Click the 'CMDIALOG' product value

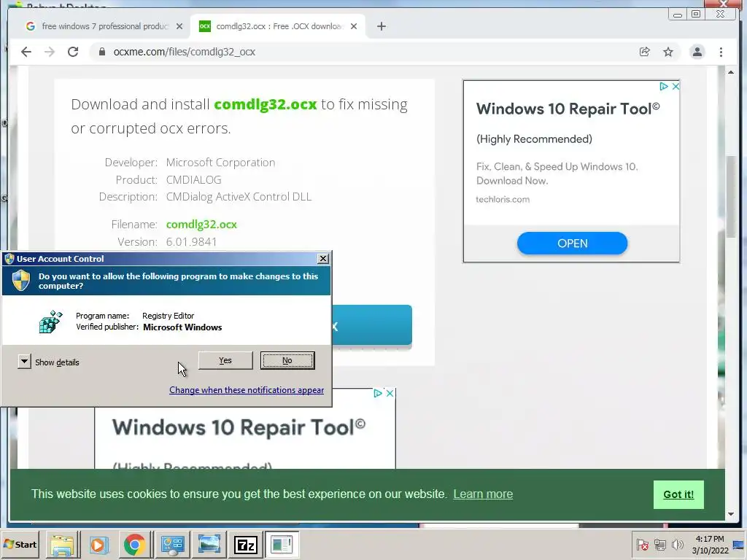point(194,180)
